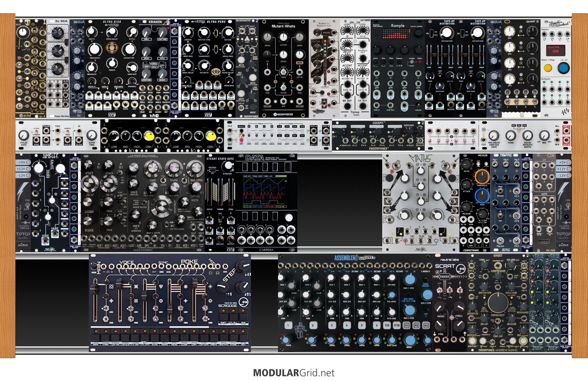588x381 pixels.
Task: Click the R3 button on Assembler
Action: pyautogui.click(x=425, y=325)
